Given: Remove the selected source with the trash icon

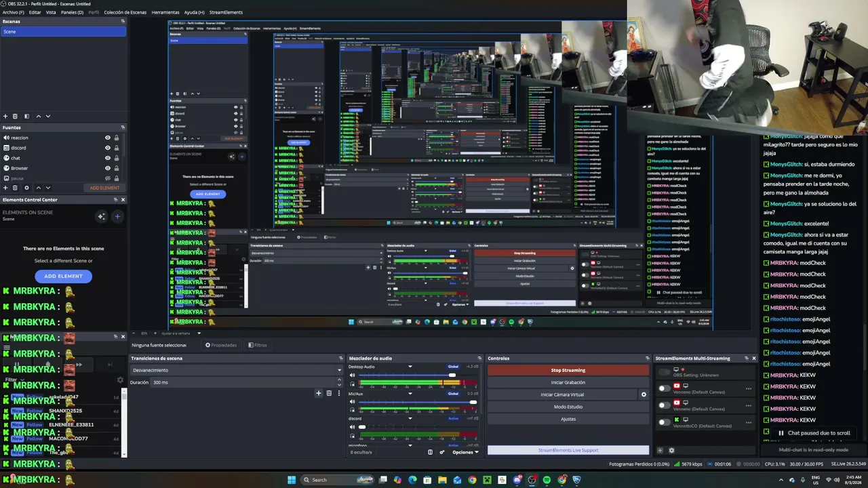Looking at the screenshot, I should (16, 188).
